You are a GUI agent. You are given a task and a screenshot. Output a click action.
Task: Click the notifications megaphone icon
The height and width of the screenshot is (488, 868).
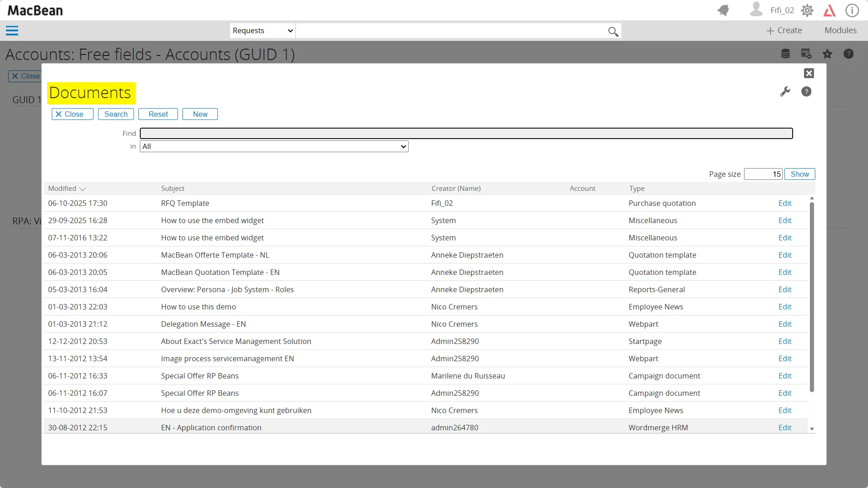723,10
